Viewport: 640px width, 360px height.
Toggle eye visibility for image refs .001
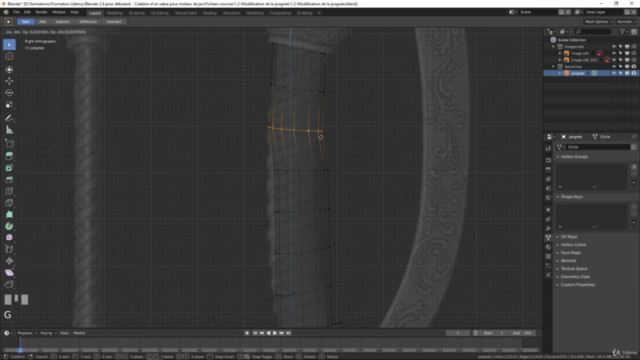point(613,60)
